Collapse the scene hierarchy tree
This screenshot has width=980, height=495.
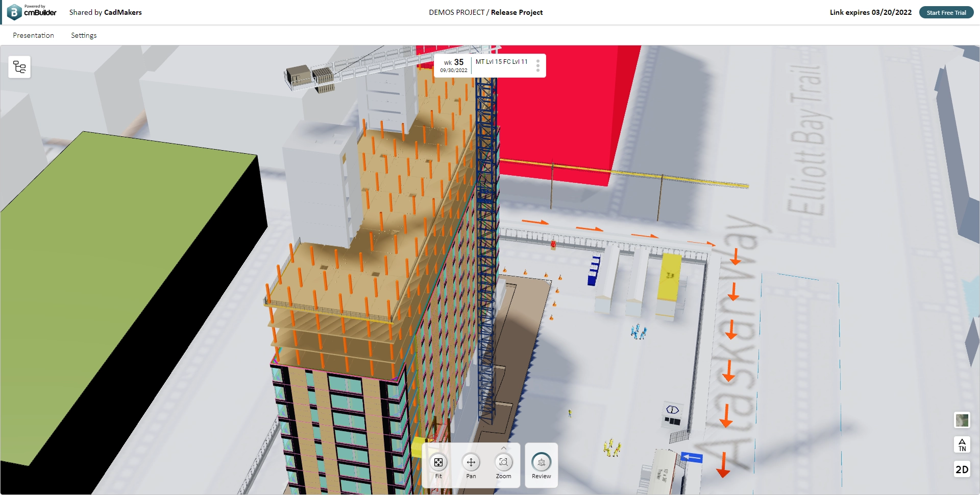(19, 67)
